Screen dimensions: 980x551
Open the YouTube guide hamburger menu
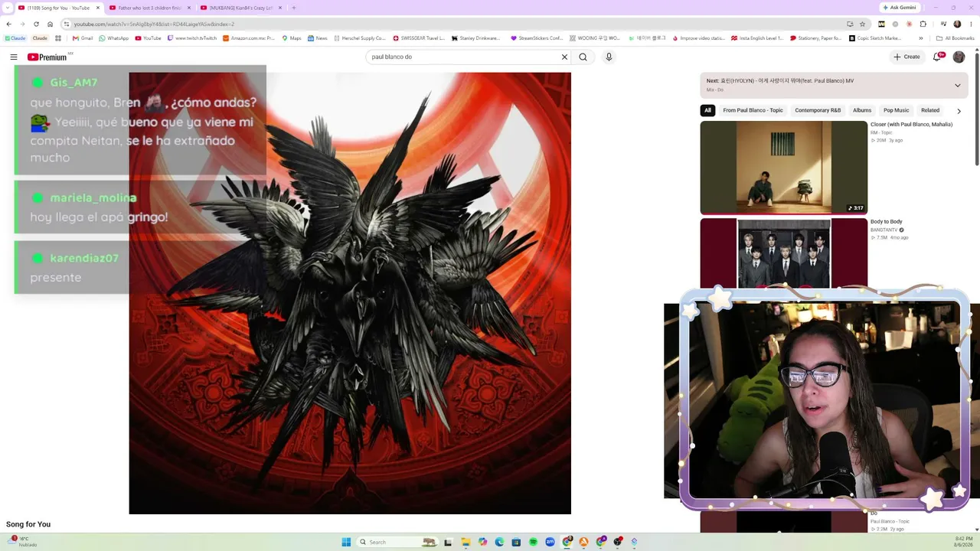click(x=14, y=57)
